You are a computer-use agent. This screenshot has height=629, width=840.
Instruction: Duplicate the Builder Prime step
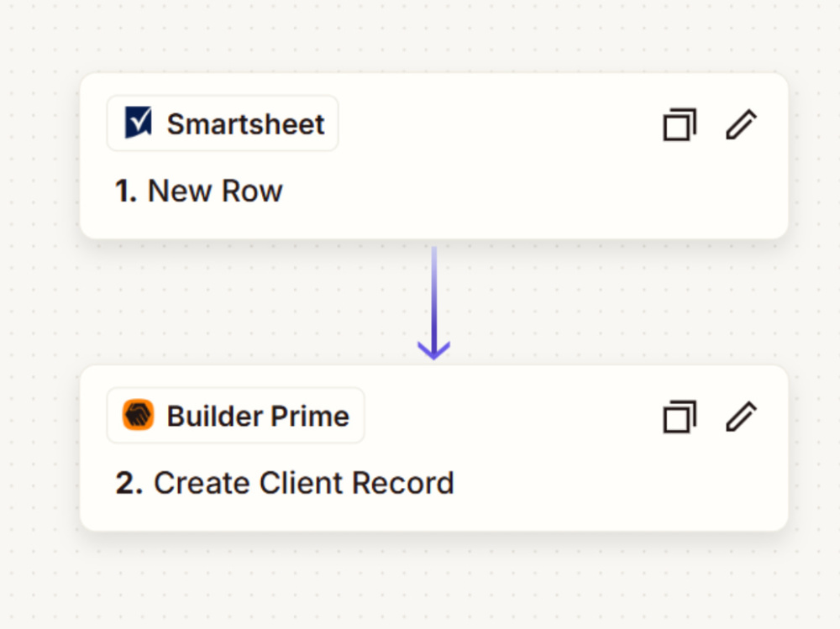(x=680, y=417)
